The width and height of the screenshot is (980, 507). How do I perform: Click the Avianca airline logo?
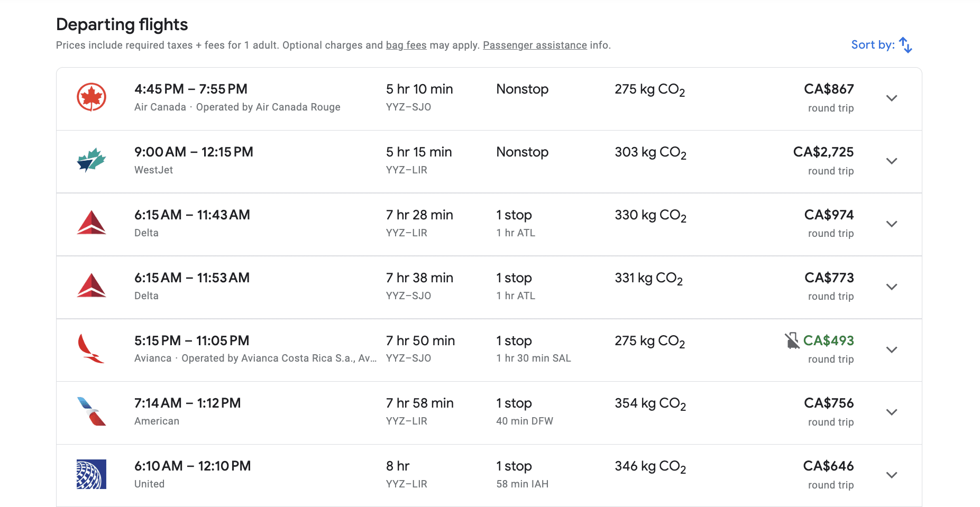coord(91,349)
